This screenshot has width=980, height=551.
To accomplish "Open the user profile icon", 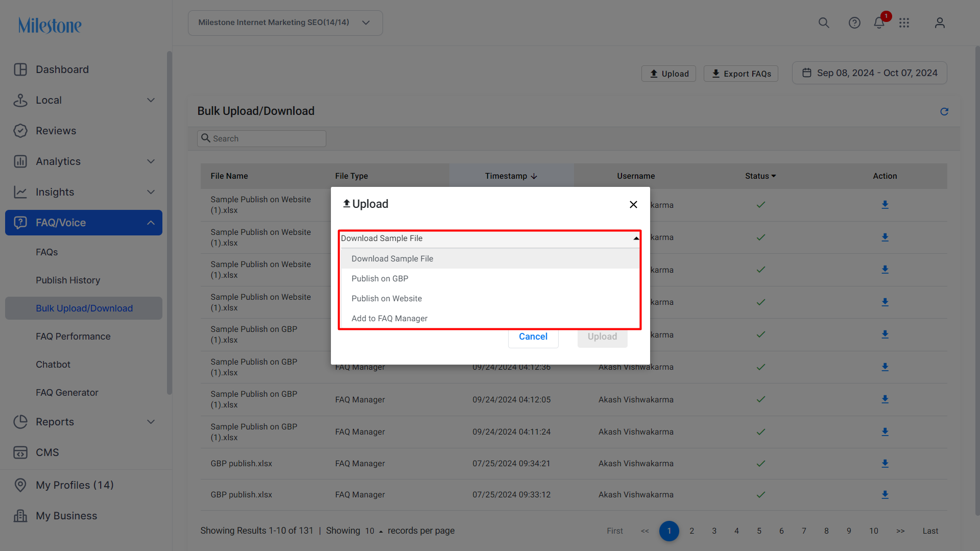I will coord(940,23).
